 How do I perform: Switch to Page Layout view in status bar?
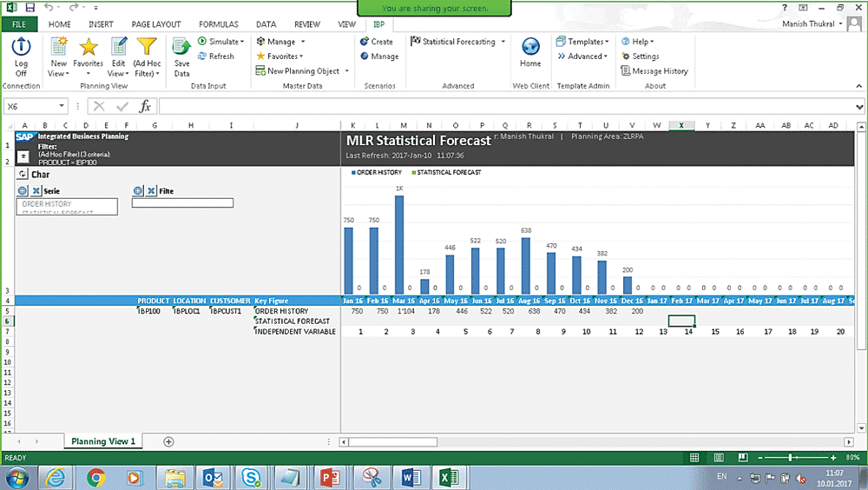(719, 457)
